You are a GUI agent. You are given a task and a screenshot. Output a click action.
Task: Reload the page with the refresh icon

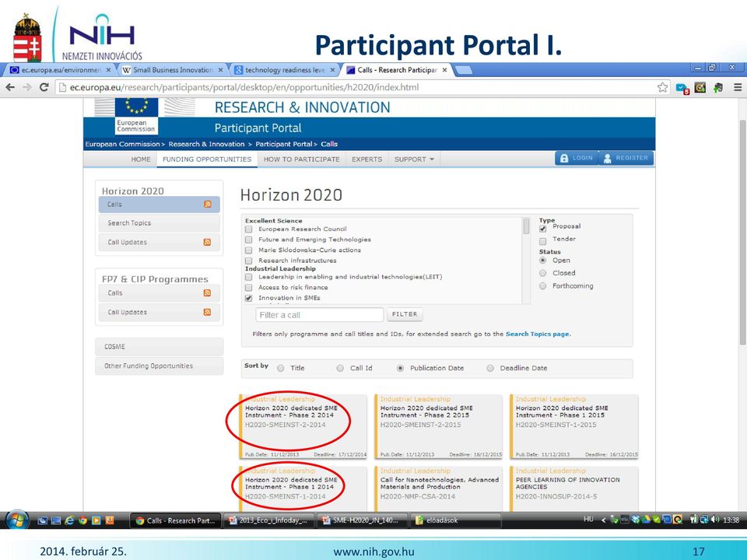click(44, 87)
